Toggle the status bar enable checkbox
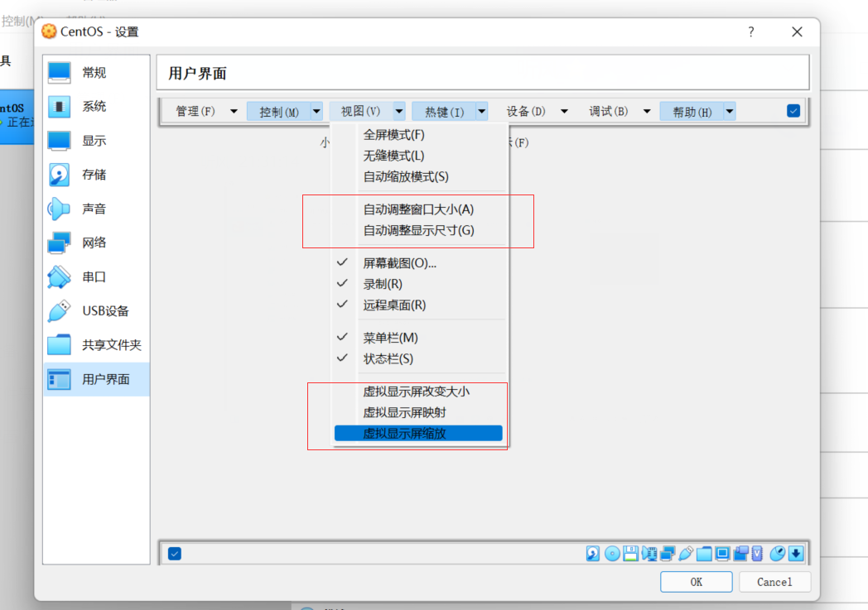 [x=175, y=554]
